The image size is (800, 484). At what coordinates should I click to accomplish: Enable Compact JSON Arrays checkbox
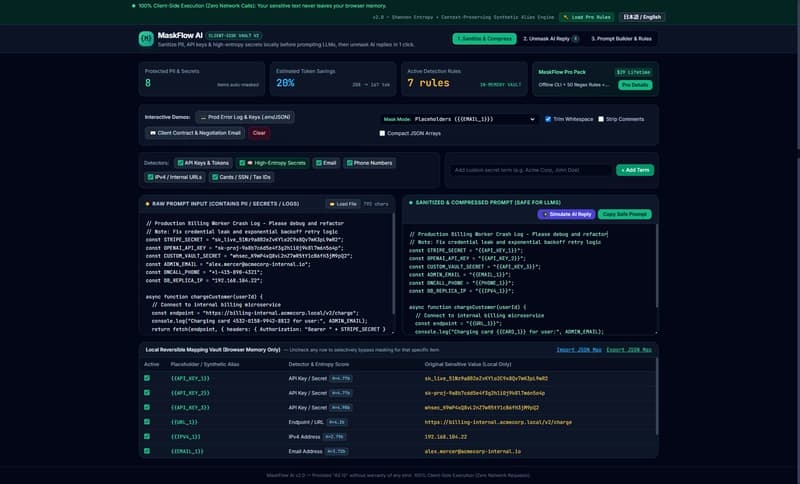382,133
